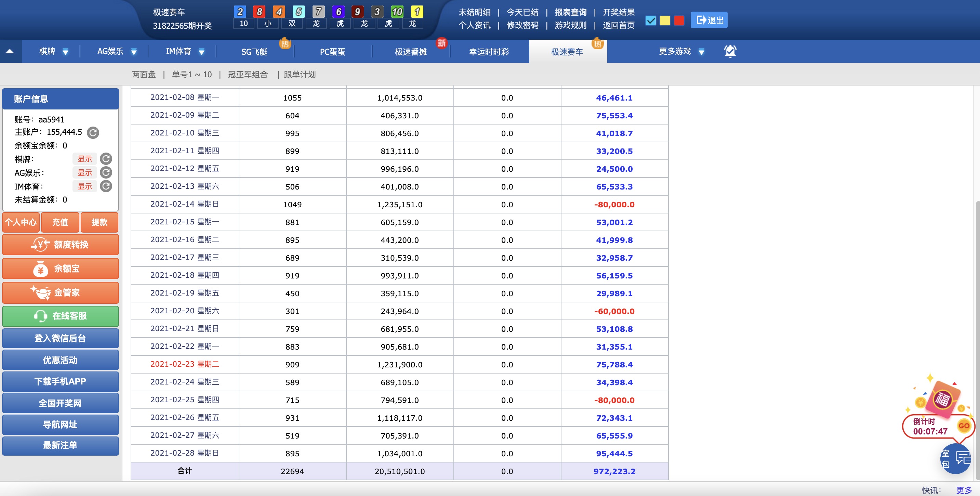Viewport: 980px width, 496px height.
Task: Click the 充值 deposit button
Action: pos(60,222)
